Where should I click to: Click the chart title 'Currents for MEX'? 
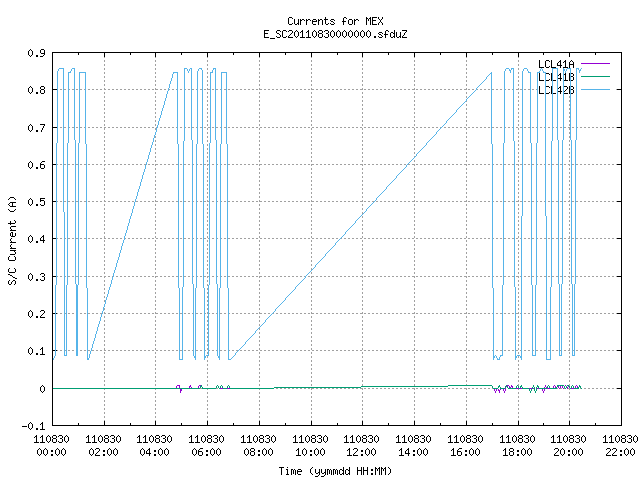point(335,21)
